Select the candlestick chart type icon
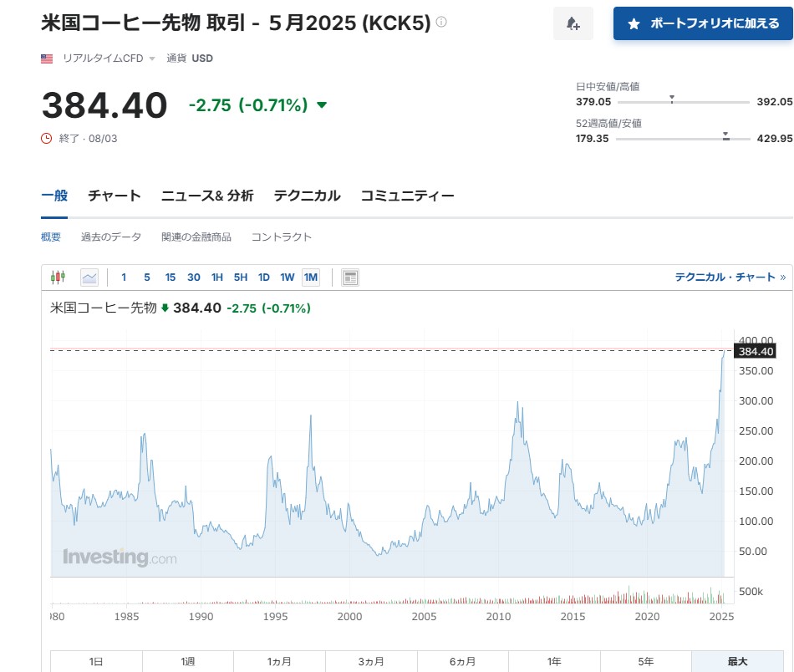The image size is (794, 672). (58, 277)
